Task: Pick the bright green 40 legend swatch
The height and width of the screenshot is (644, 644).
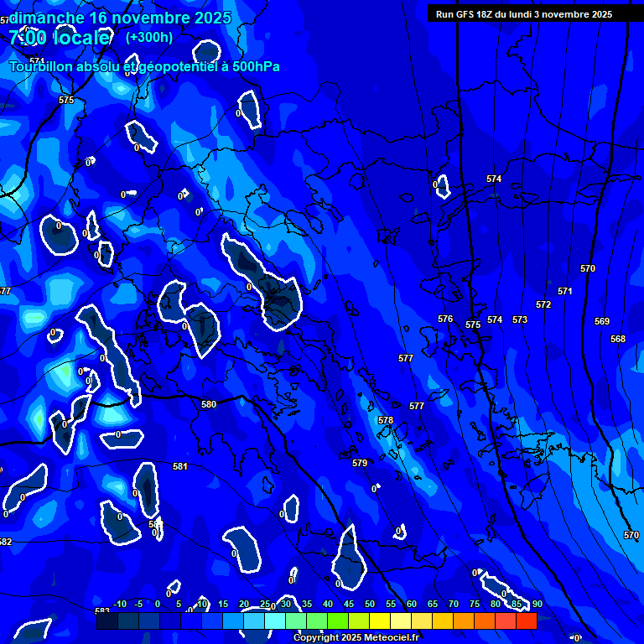Action: (317, 621)
